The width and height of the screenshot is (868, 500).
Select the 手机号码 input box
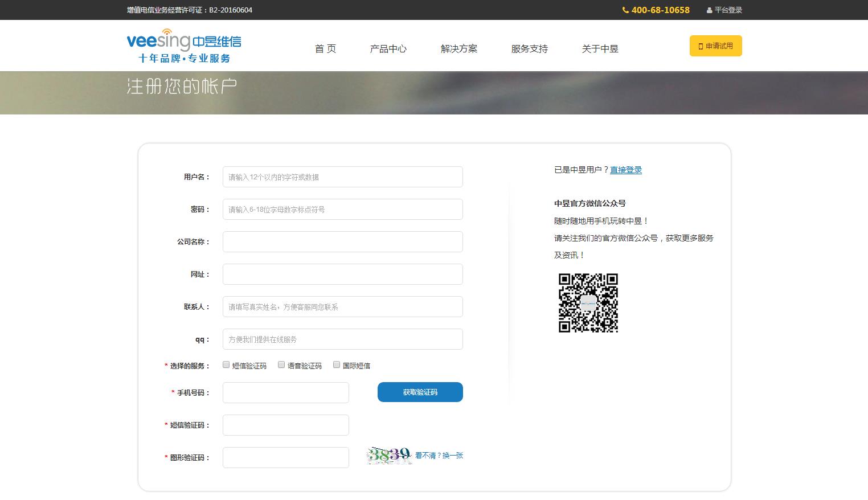pos(285,393)
